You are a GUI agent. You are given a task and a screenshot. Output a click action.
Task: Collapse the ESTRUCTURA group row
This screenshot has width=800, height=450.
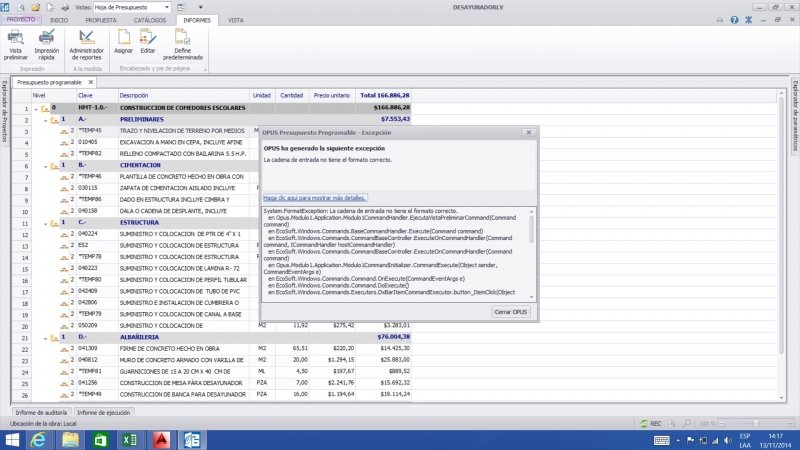click(x=45, y=222)
